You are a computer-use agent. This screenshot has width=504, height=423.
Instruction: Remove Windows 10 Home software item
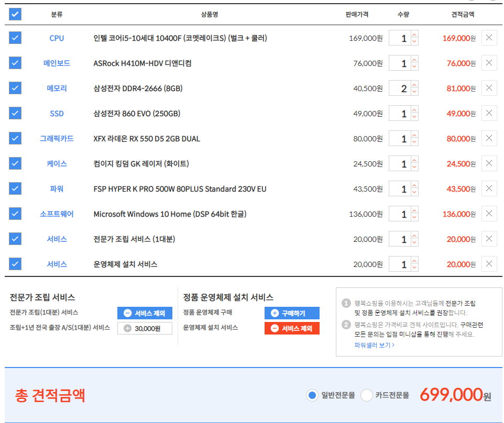coord(489,214)
